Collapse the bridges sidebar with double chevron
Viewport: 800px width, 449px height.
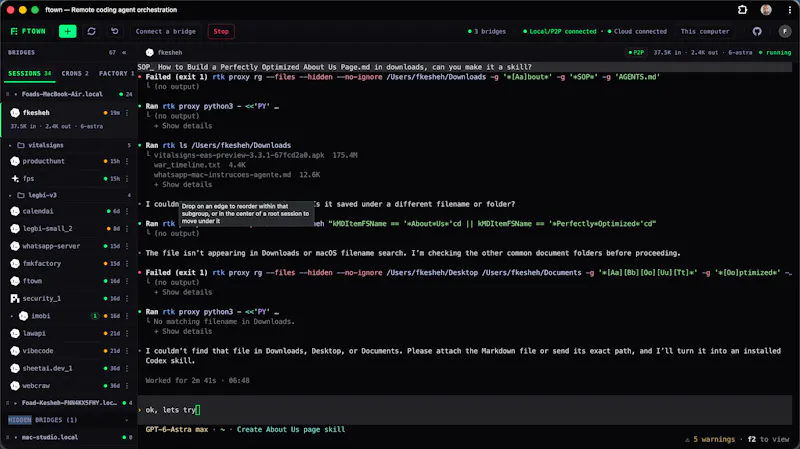[x=124, y=53]
